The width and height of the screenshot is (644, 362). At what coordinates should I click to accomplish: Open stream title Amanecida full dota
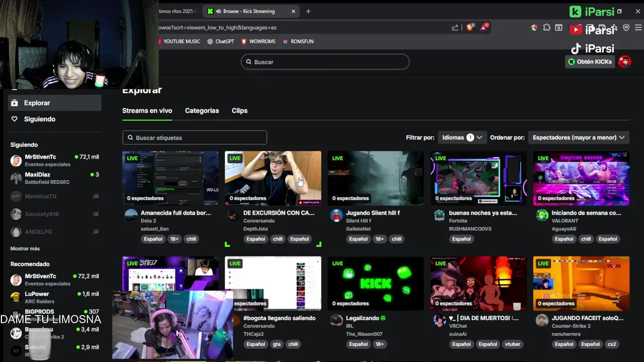pyautogui.click(x=176, y=213)
